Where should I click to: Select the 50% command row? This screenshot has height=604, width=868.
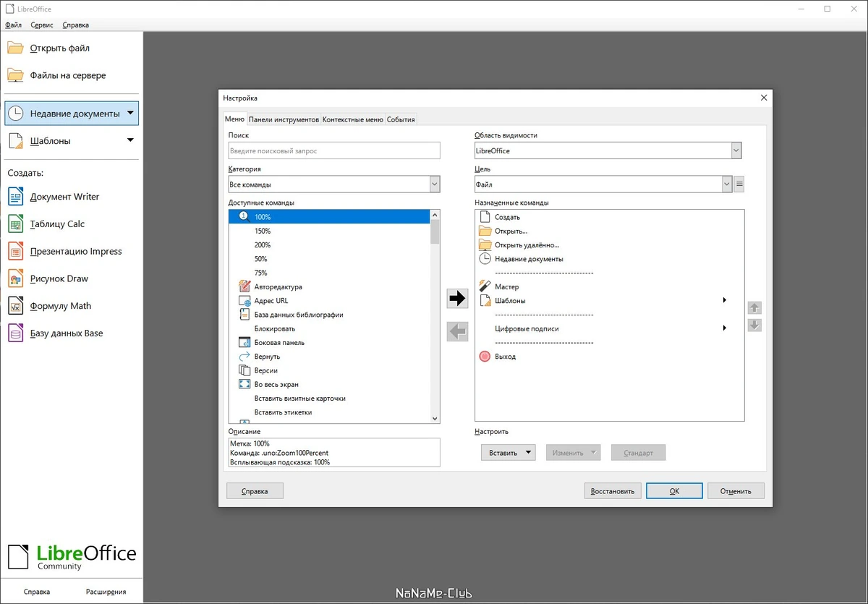pyautogui.click(x=329, y=259)
